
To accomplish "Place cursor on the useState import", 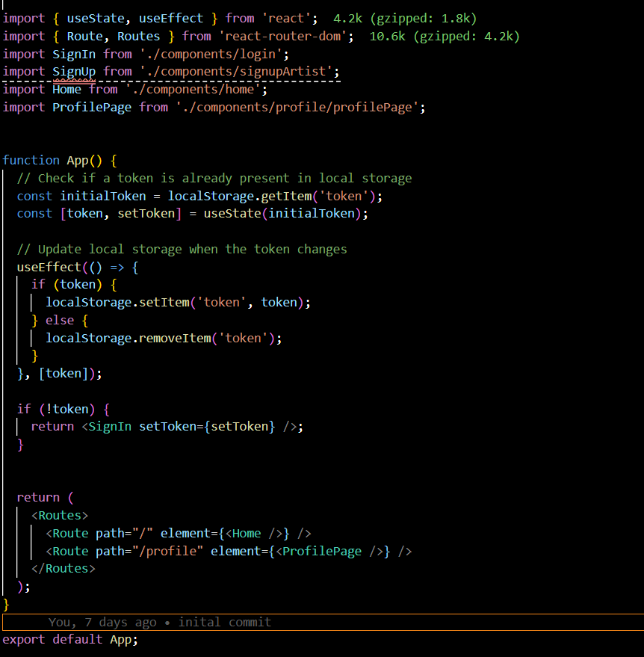I will [96, 18].
